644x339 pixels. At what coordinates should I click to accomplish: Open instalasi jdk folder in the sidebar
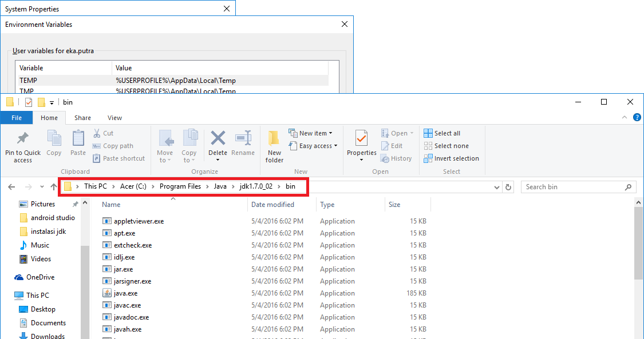point(48,231)
